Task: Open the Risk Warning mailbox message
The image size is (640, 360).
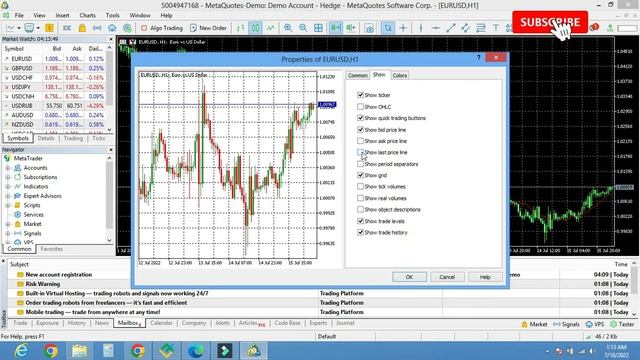Action: tap(42, 284)
